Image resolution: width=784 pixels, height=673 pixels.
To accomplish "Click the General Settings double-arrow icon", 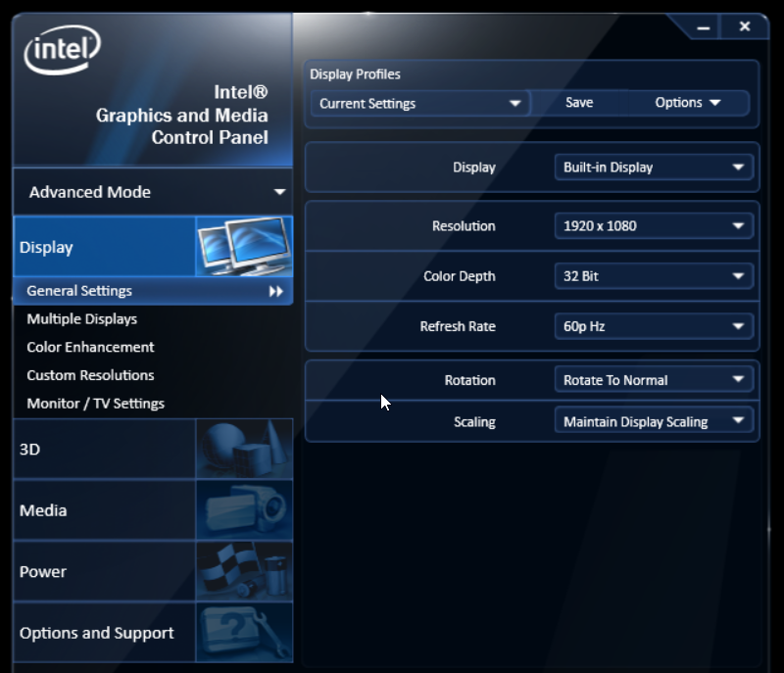I will tap(276, 291).
